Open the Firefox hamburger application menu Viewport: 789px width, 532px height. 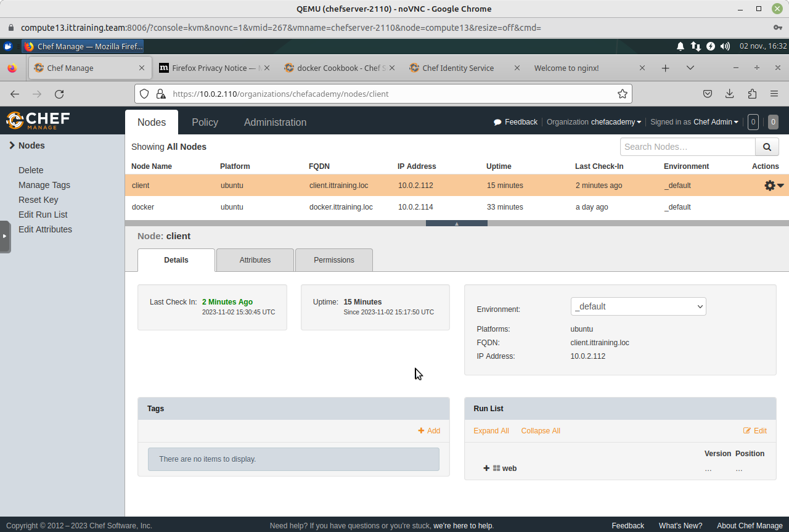coord(774,94)
